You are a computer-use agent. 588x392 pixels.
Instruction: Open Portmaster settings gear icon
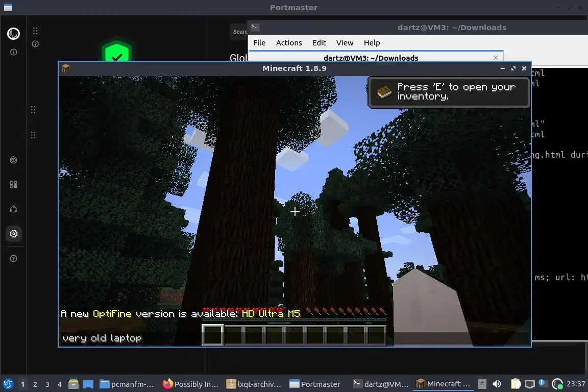(13, 234)
